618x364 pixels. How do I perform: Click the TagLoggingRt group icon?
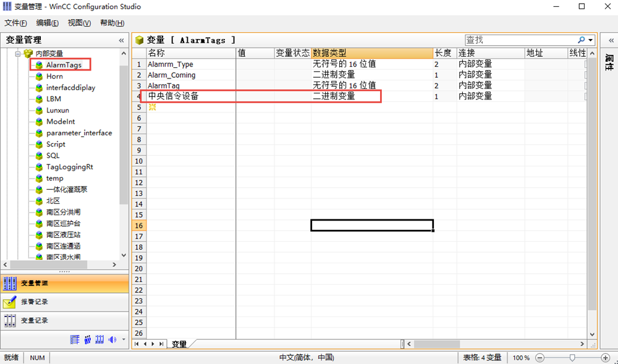(x=39, y=167)
